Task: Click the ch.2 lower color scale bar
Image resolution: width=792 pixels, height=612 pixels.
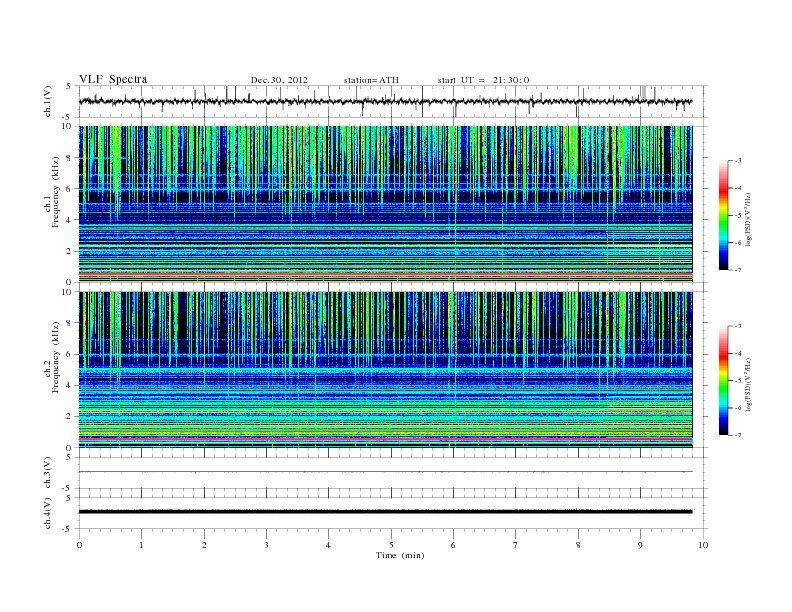Action: click(x=724, y=380)
